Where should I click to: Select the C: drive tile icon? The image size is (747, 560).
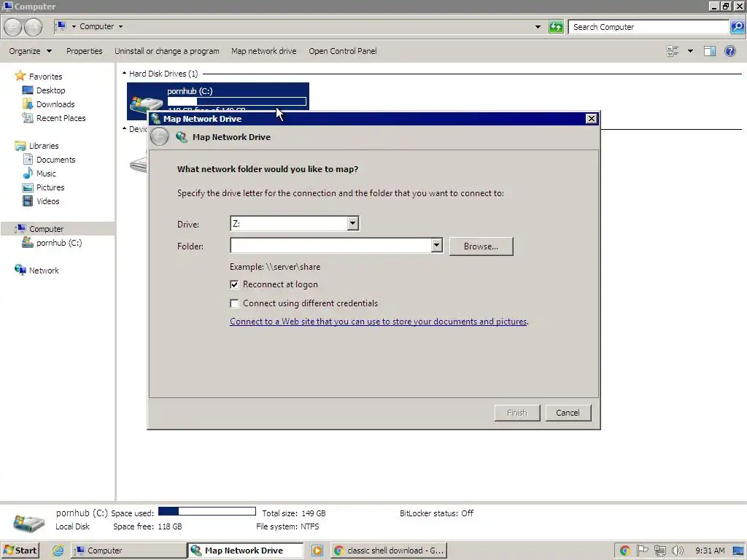(146, 104)
